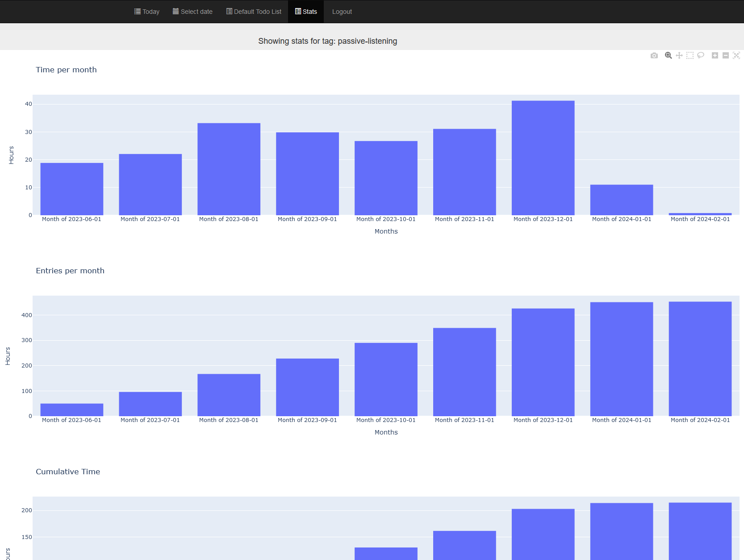Click 'Month of 2024-02-01' label in Entries per month

click(x=700, y=420)
